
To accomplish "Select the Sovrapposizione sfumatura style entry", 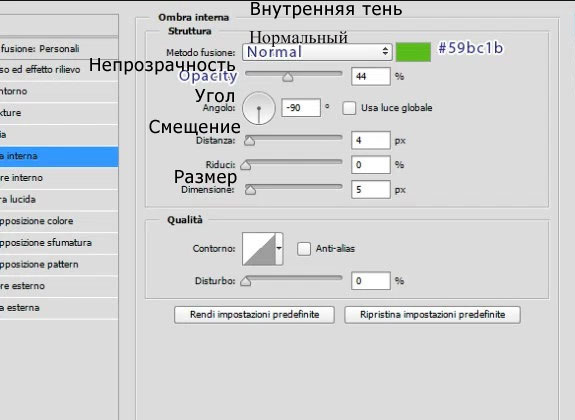I will pyautogui.click(x=59, y=243).
